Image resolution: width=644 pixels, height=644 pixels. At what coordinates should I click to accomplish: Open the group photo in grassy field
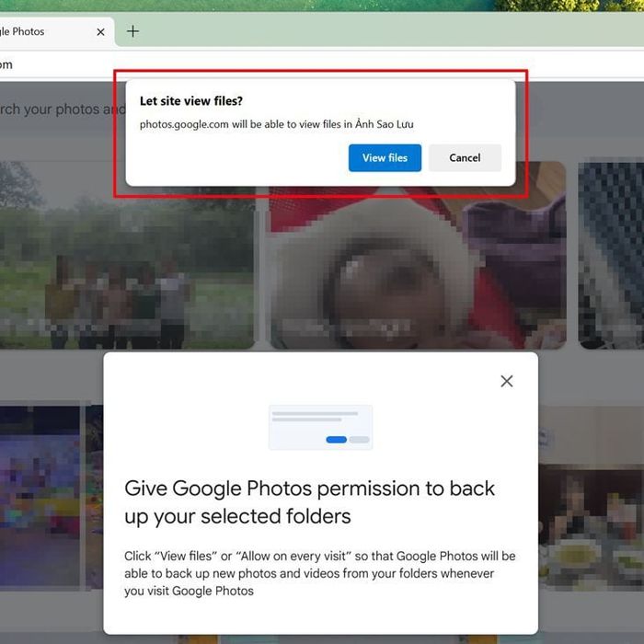coord(127,256)
